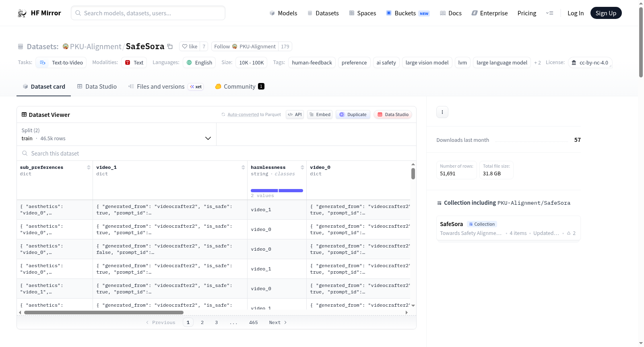Select the 10K - 100K size tag
The height and width of the screenshot is (347, 644).
[x=252, y=63]
